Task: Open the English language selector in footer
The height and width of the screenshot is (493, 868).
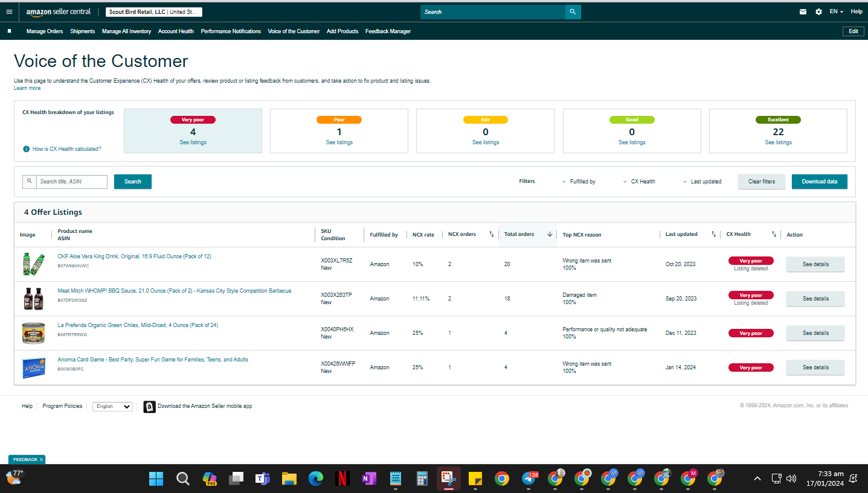Action: click(112, 407)
